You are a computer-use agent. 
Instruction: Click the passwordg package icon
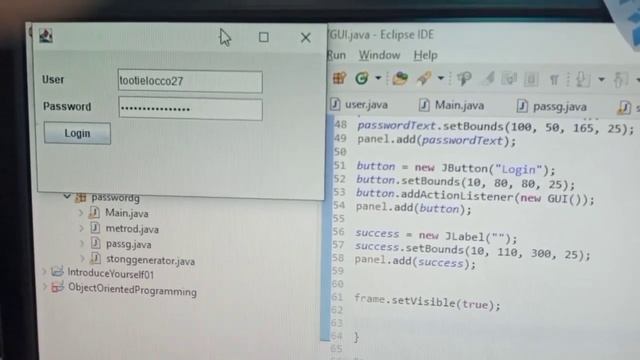pyautogui.click(x=80, y=198)
